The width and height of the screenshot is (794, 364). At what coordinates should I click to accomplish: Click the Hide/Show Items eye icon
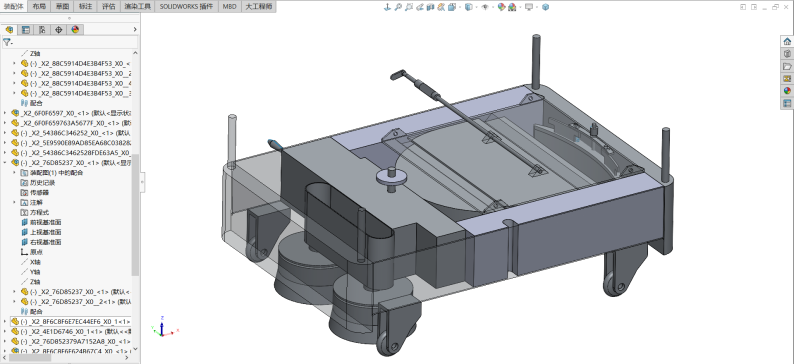[x=485, y=7]
